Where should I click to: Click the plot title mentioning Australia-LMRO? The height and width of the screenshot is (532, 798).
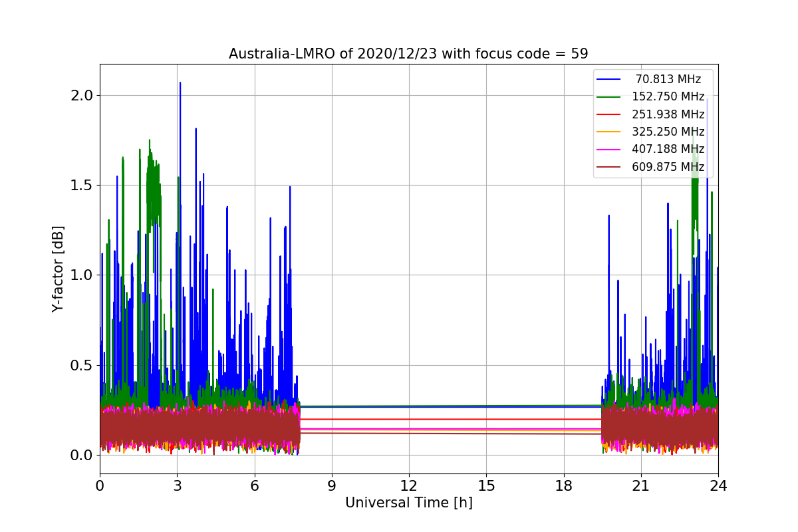(408, 54)
